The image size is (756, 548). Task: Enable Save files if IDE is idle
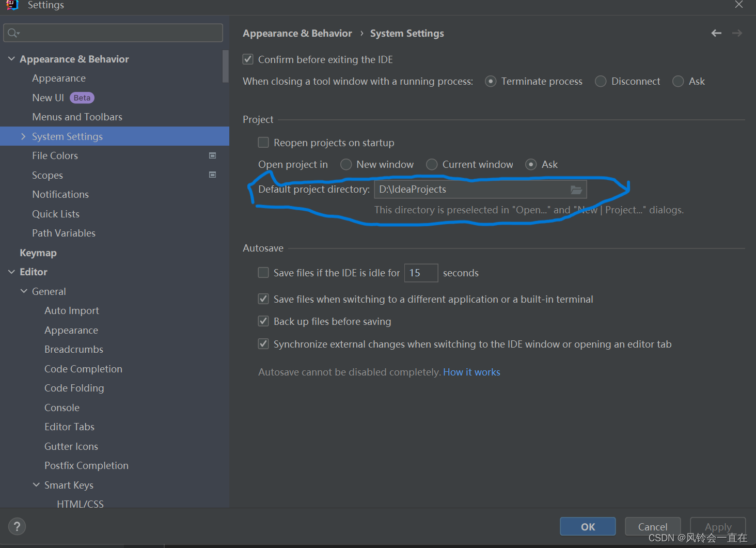click(263, 273)
